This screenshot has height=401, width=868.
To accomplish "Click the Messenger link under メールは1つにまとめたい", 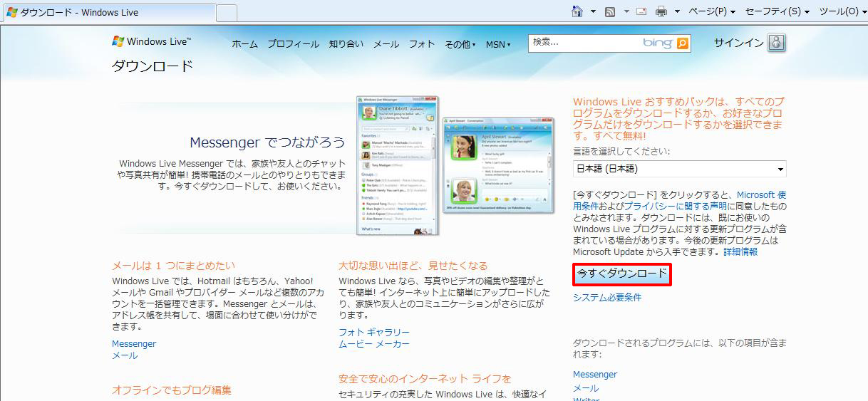I will click(134, 343).
